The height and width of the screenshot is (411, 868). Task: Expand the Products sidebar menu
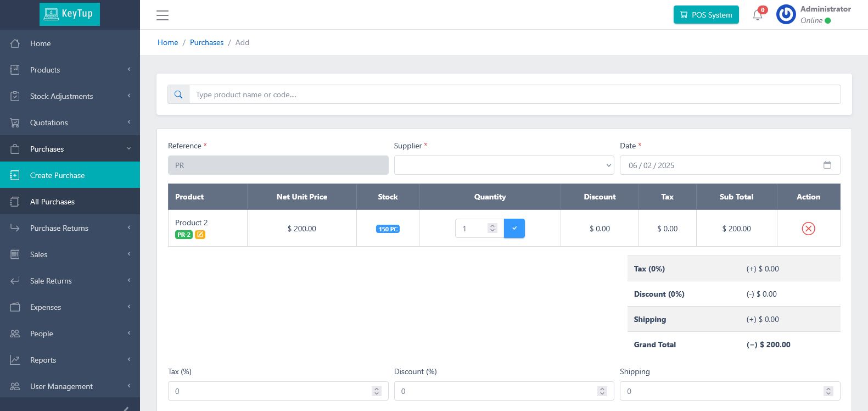pyautogui.click(x=70, y=70)
